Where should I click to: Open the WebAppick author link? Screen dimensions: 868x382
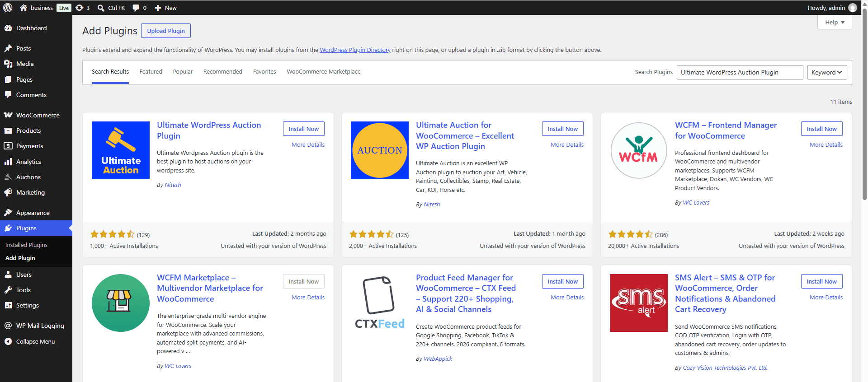[x=438, y=359]
